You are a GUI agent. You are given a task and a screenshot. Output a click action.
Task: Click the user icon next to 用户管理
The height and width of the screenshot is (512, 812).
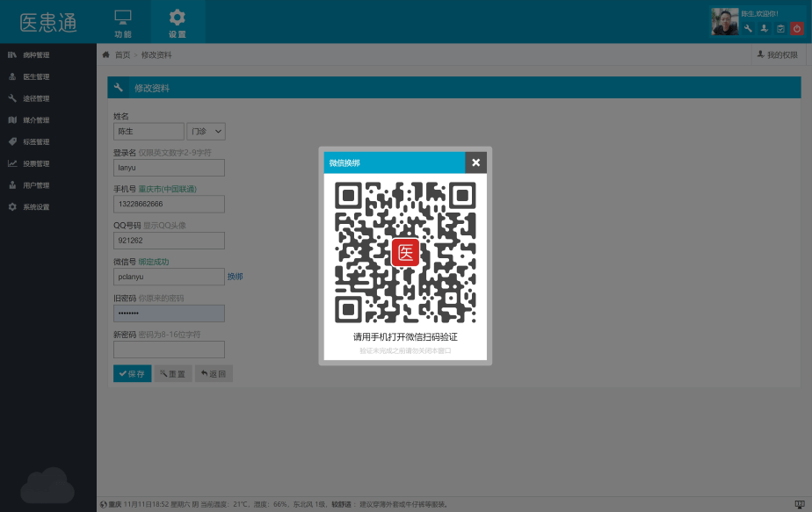click(12, 184)
